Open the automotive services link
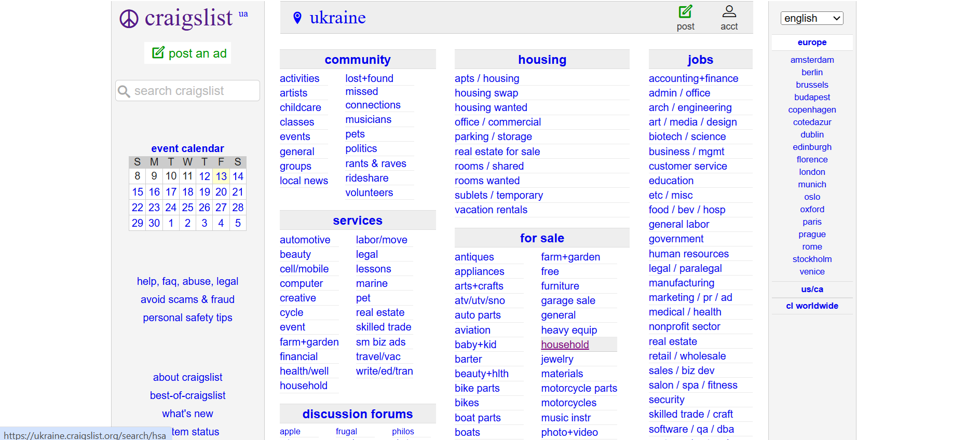The image size is (980, 440). [305, 240]
